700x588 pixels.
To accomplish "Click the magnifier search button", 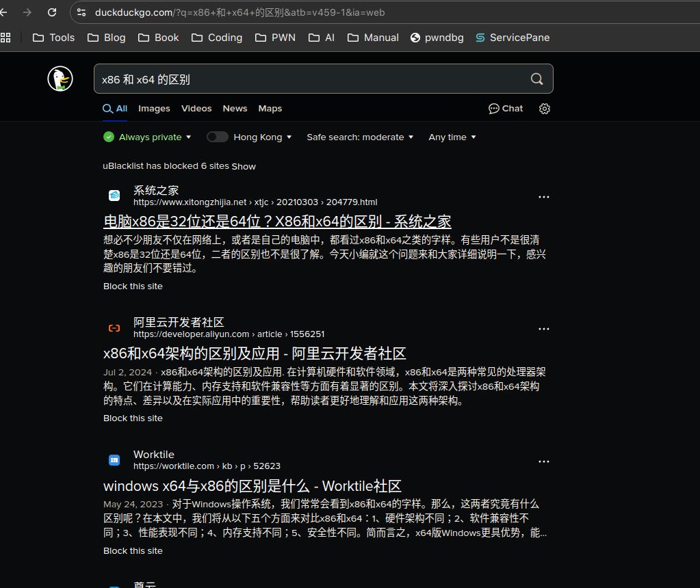I will click(536, 79).
